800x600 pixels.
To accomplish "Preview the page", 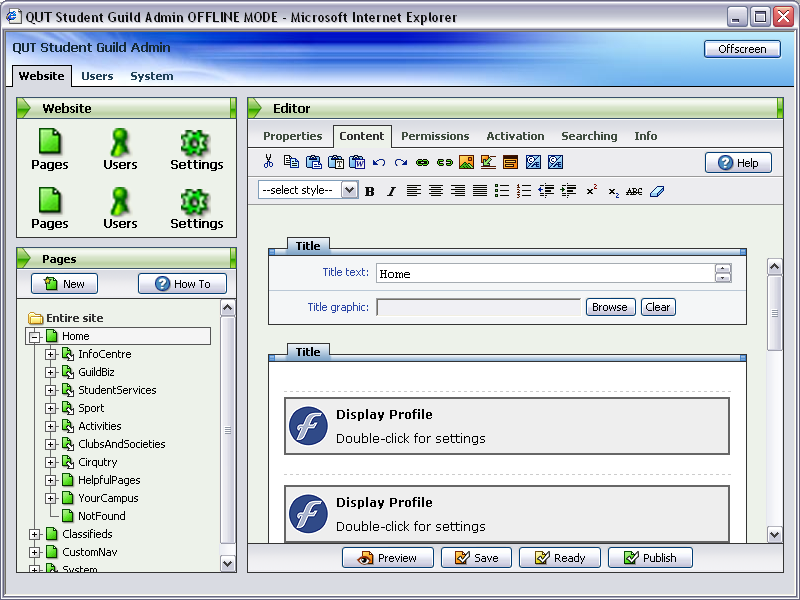I will 388,558.
